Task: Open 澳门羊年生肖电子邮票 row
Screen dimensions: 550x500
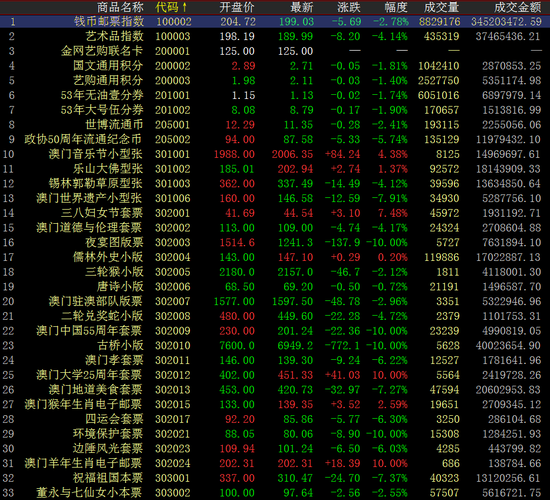Action: click(275, 464)
